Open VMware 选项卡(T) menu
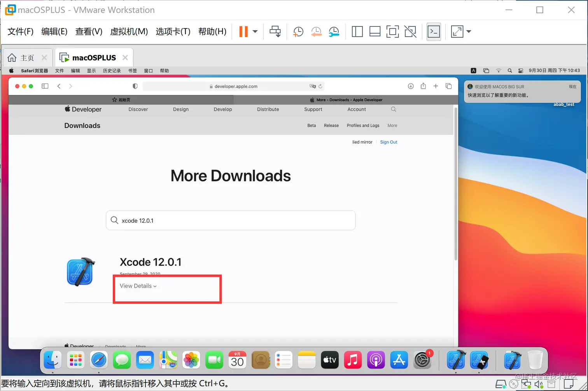588x391 pixels. [173, 31]
